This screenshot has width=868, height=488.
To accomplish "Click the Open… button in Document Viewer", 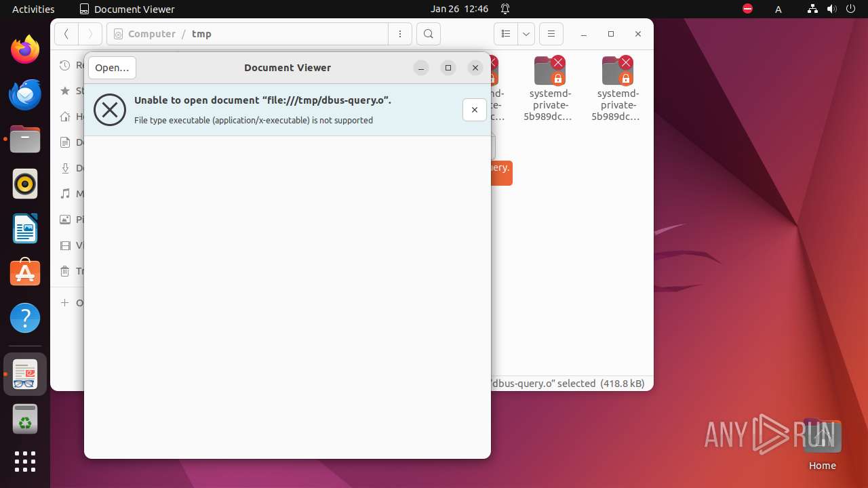I will click(x=112, y=68).
